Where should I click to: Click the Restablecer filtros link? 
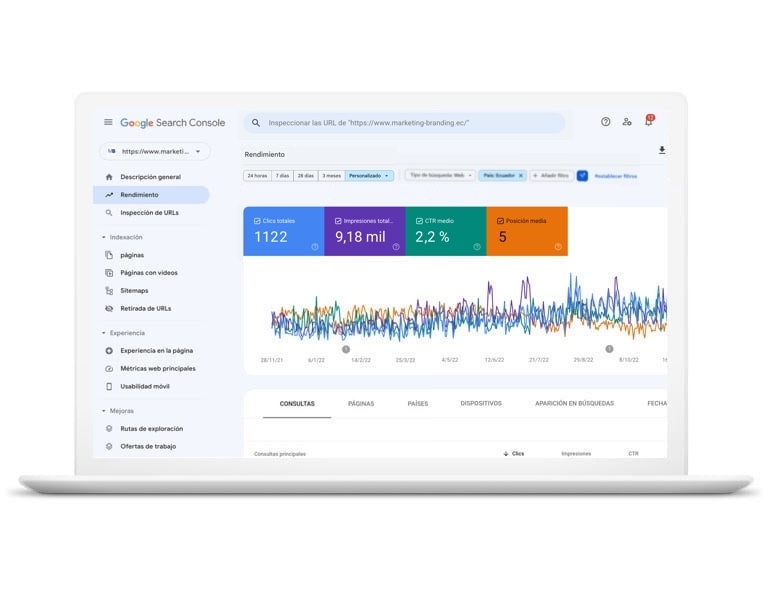pyautogui.click(x=616, y=176)
